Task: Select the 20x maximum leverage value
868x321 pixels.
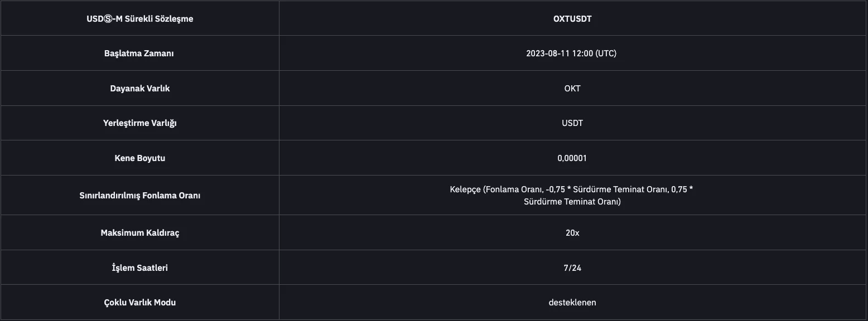Action: [572, 233]
